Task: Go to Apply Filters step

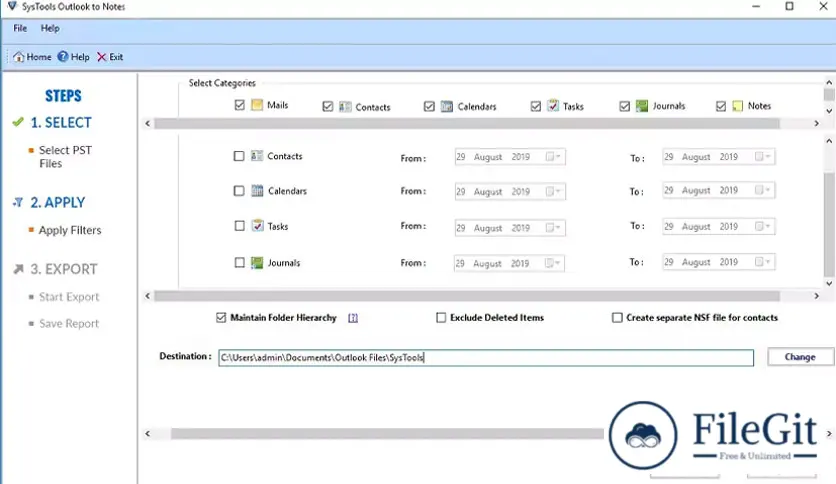Action: tap(70, 230)
